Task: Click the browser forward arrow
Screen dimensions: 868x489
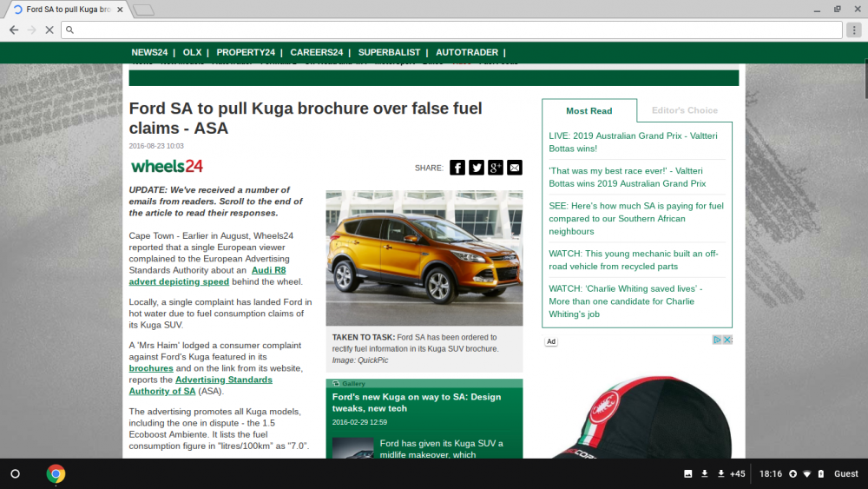Action: [x=31, y=30]
